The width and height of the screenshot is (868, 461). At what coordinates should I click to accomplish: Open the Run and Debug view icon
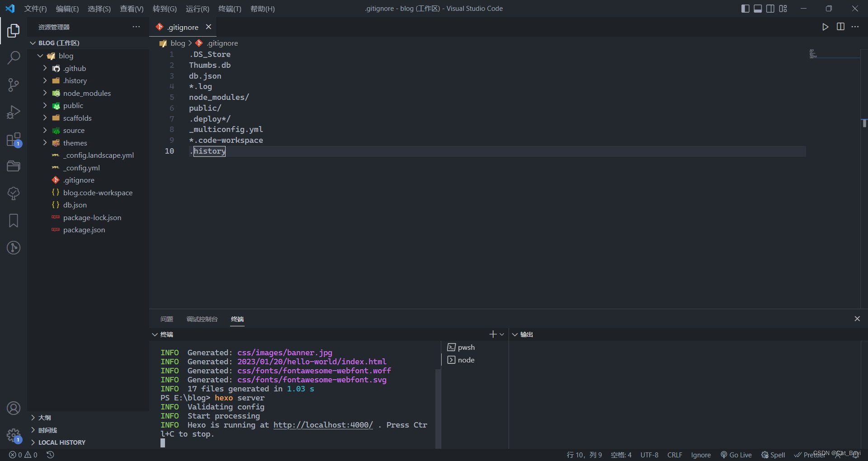coord(14,112)
